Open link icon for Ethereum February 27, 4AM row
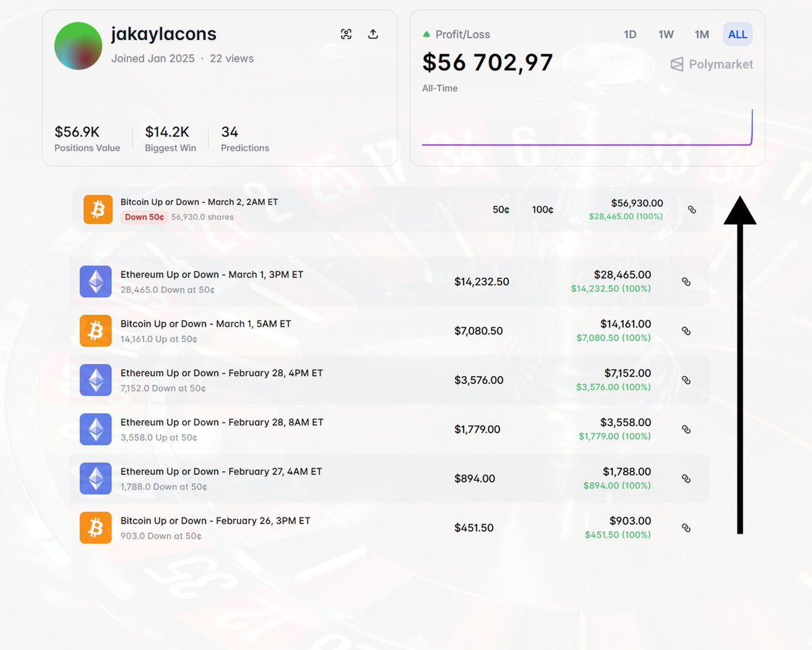This screenshot has height=650, width=812. point(686,478)
